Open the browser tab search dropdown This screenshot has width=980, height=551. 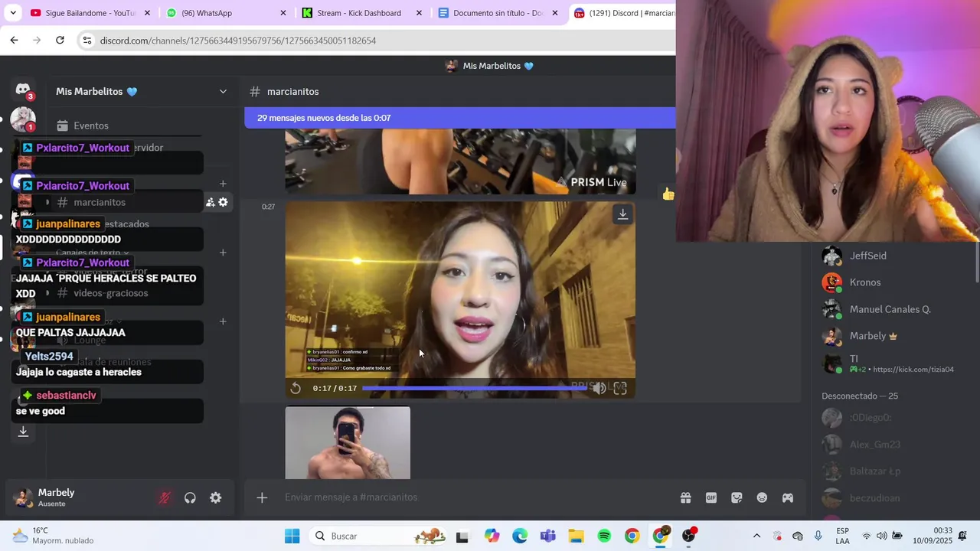point(13,13)
